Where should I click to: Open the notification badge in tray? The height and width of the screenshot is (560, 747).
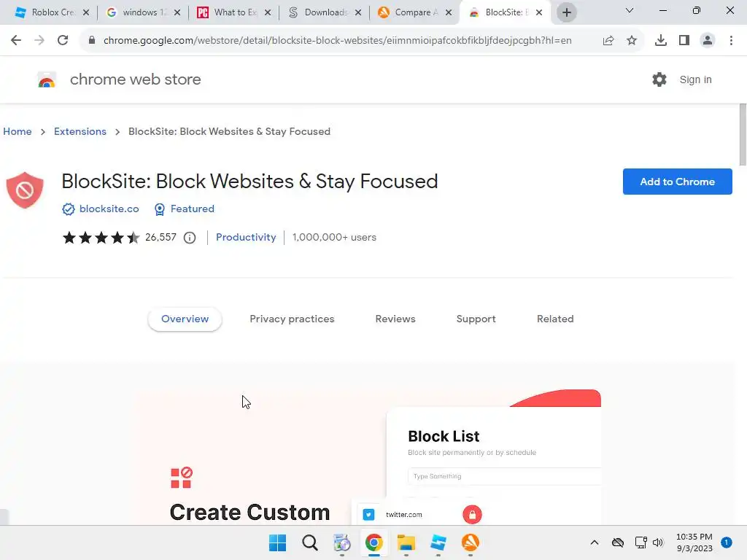click(x=726, y=542)
